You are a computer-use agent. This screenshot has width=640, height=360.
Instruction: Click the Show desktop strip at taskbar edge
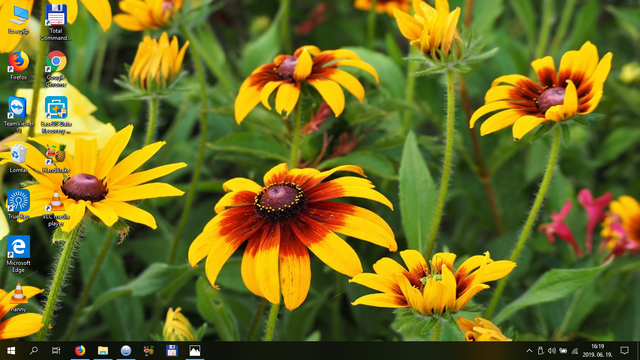click(x=638, y=351)
